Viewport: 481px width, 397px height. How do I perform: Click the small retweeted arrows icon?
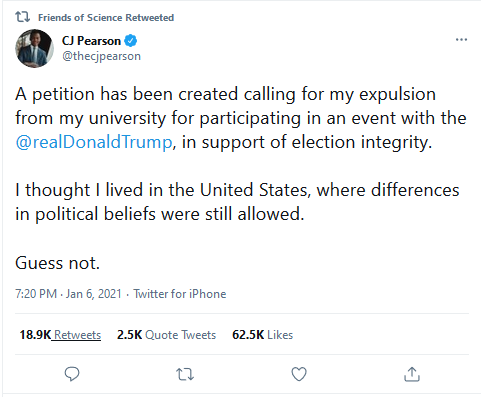[22, 17]
